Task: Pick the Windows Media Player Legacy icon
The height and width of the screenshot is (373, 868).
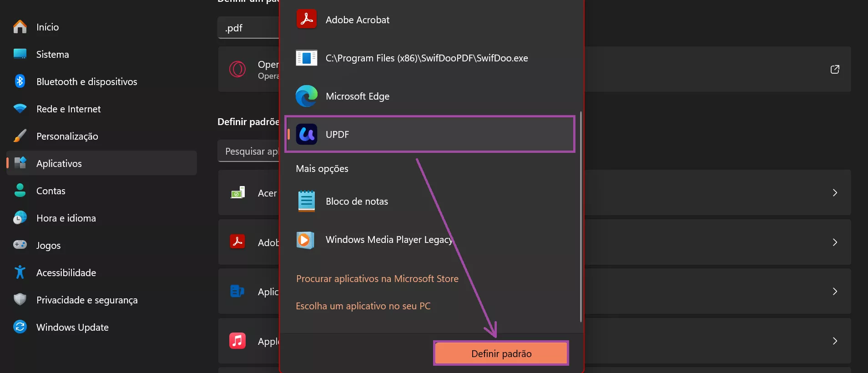Action: click(305, 240)
